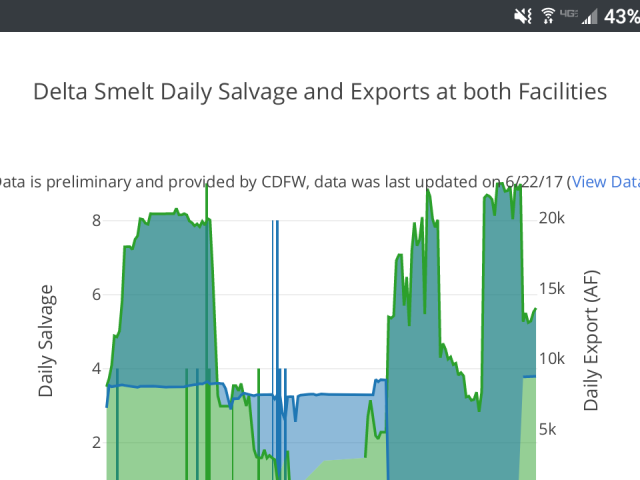
Task: Click the Daily Salvage axis label
Action: coord(46,341)
